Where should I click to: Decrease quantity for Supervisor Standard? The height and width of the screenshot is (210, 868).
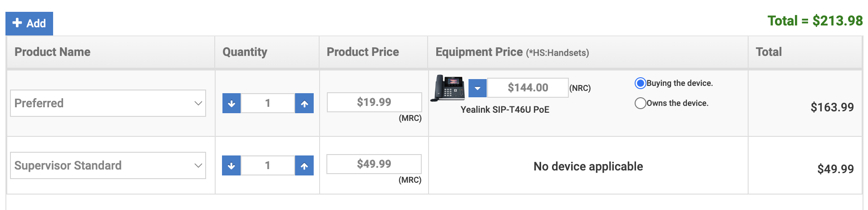[x=232, y=165]
